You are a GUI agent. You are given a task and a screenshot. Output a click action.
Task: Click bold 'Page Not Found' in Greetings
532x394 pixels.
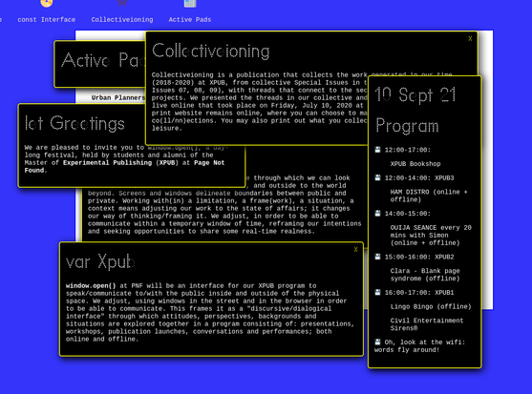pos(124,166)
